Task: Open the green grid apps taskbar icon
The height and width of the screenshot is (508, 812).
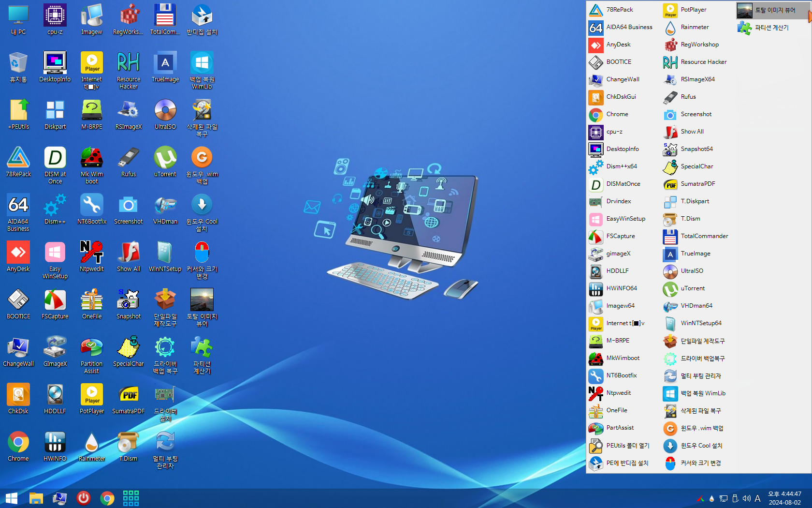Action: [x=131, y=498]
